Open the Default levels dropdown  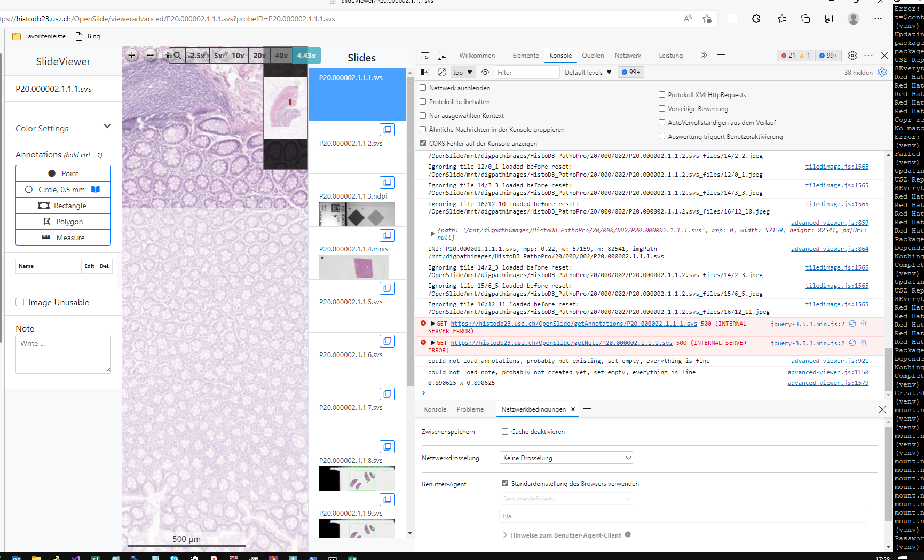click(x=587, y=72)
